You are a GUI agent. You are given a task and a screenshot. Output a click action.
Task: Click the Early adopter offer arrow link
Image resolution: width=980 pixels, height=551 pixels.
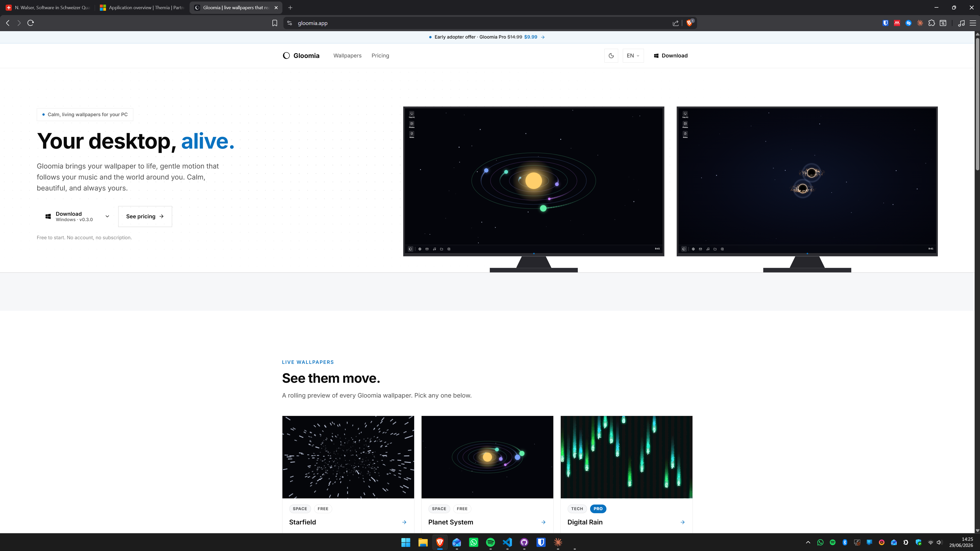(543, 37)
